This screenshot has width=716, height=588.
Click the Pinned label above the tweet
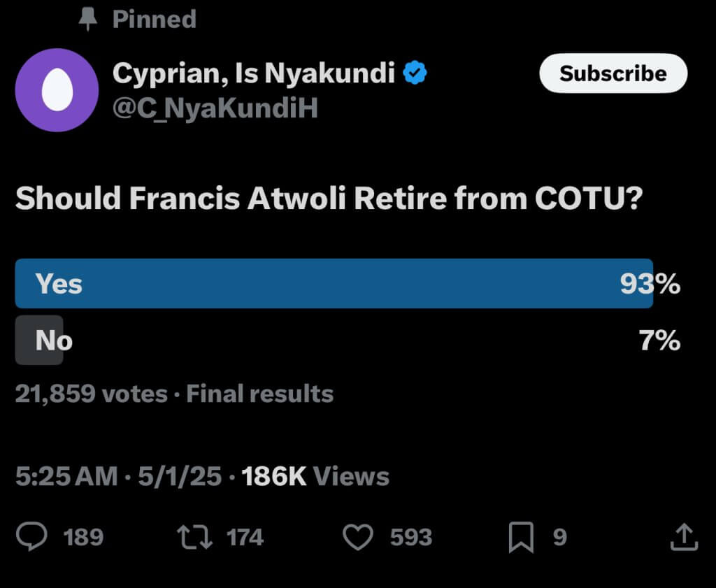(x=154, y=19)
